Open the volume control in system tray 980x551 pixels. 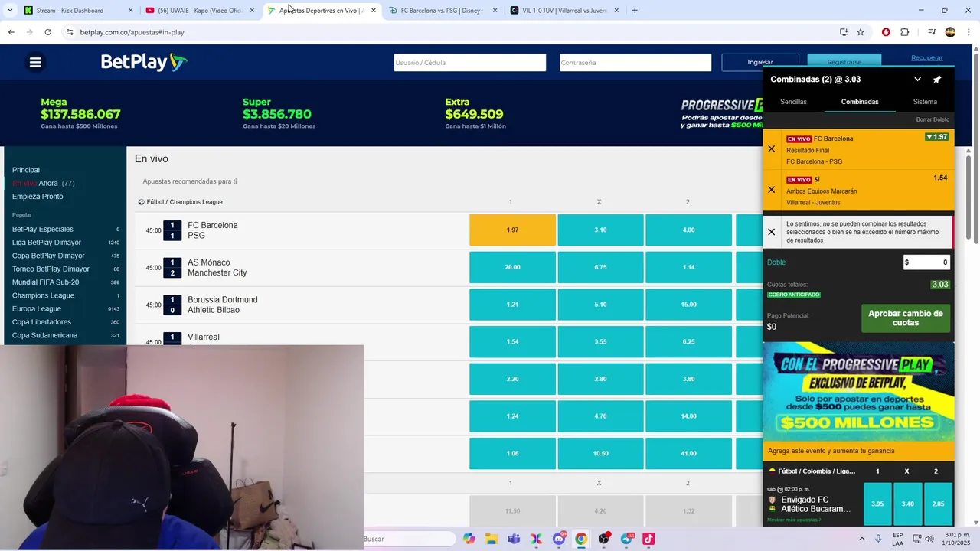(x=929, y=539)
